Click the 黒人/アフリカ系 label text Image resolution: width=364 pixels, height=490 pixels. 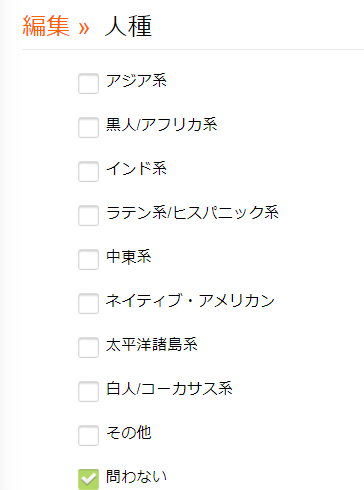click(162, 125)
